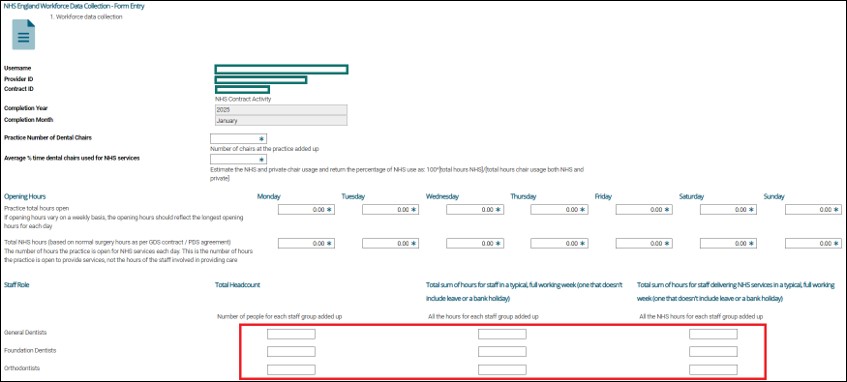Click the workforce data collection document icon
Viewport: 847px width, 382px height.
[24, 35]
